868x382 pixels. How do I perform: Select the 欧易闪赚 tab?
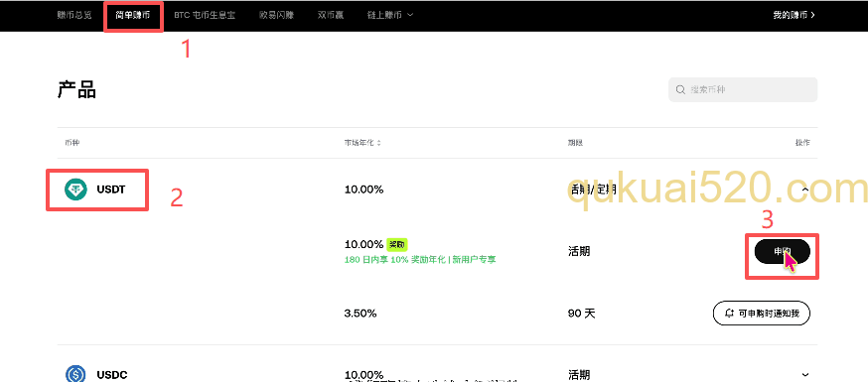(276, 16)
